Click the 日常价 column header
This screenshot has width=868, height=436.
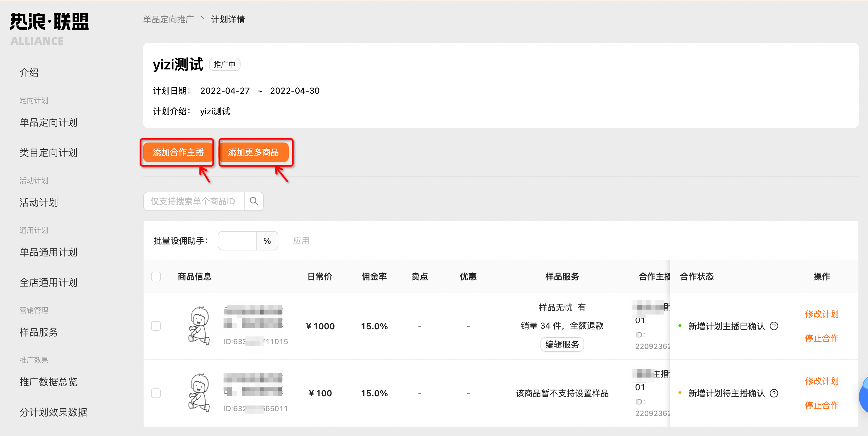[320, 277]
